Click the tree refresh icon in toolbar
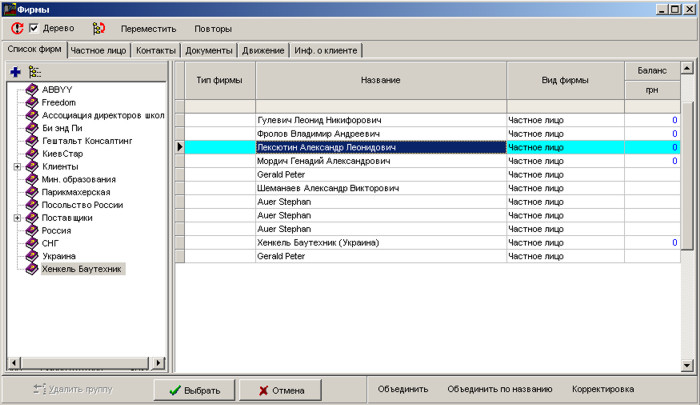700x405 pixels. pos(98,28)
